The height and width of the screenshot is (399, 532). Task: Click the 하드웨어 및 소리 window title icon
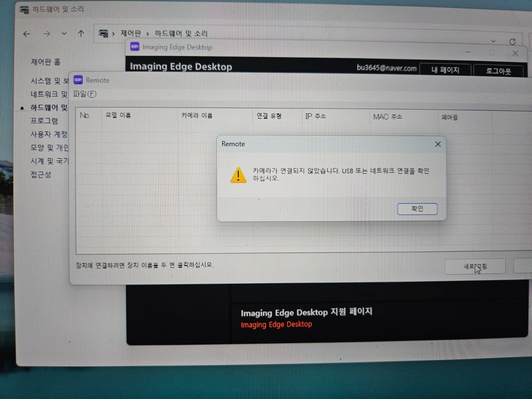(x=24, y=10)
